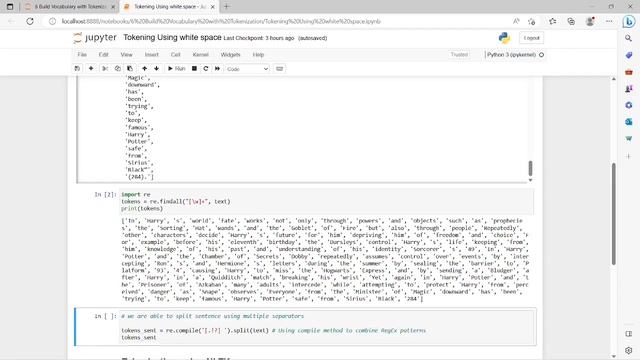This screenshot has width=640, height=360.
Task: Click Python 3 (ipykernel) kernel name
Action: click(x=511, y=55)
